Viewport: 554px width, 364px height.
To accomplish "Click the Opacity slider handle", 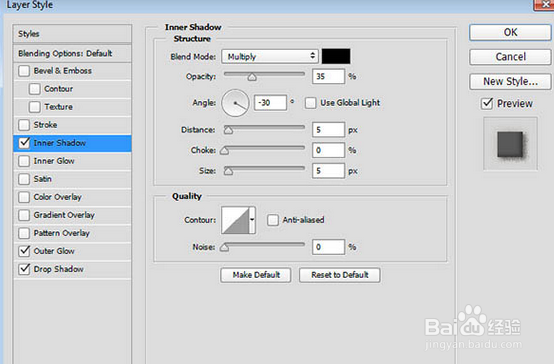I will click(252, 77).
